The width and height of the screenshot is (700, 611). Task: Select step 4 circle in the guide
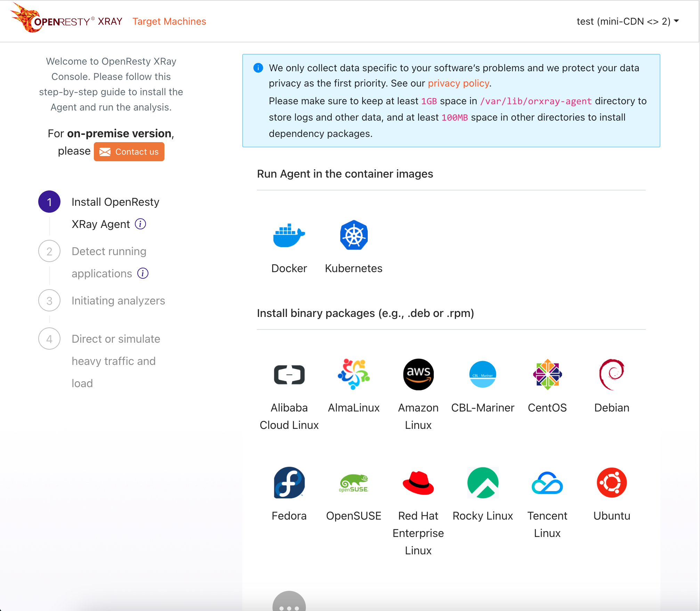point(49,339)
